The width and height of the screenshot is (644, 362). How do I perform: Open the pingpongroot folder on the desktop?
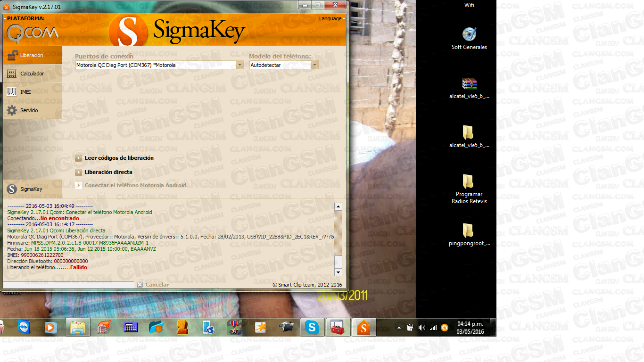pos(469,235)
